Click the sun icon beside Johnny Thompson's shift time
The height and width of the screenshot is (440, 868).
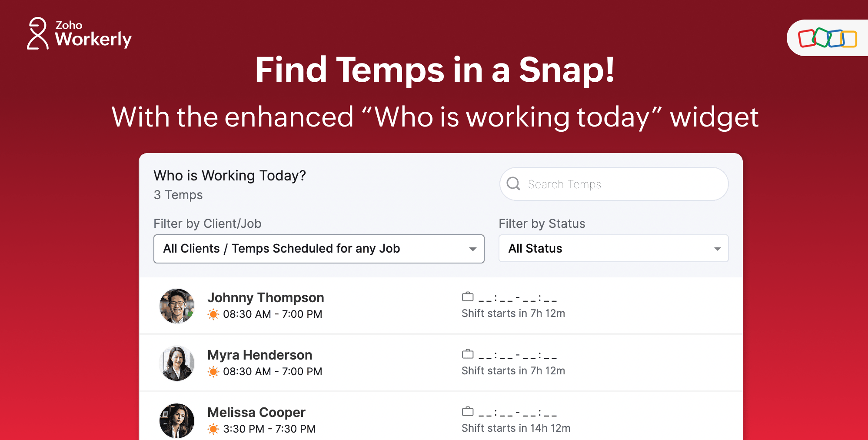coord(214,313)
